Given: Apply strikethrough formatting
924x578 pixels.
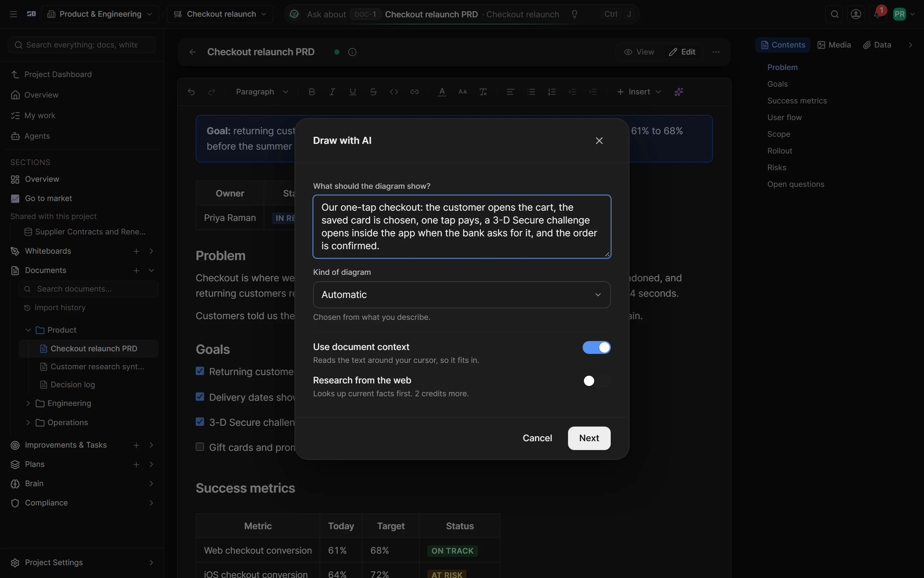Looking at the screenshot, I should [x=373, y=92].
